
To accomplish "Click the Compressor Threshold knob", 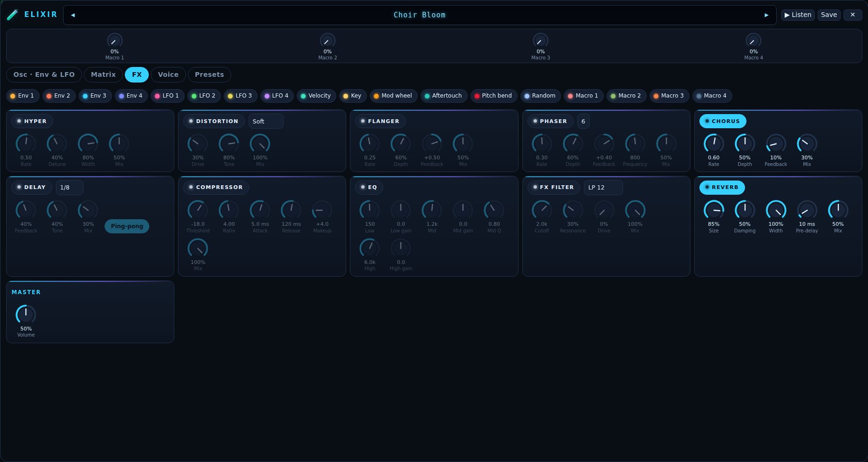I will pyautogui.click(x=198, y=210).
